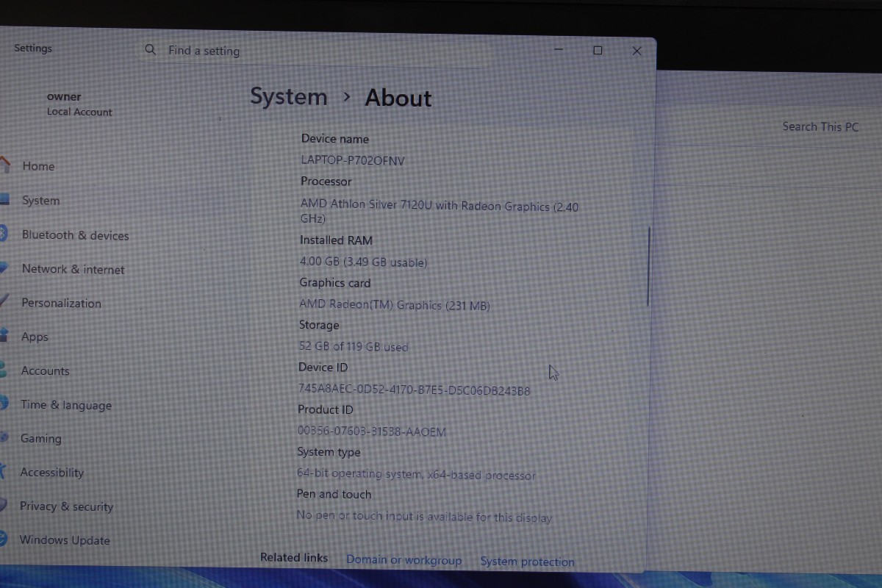Open Windows Update page
882x588 pixels.
(x=65, y=540)
